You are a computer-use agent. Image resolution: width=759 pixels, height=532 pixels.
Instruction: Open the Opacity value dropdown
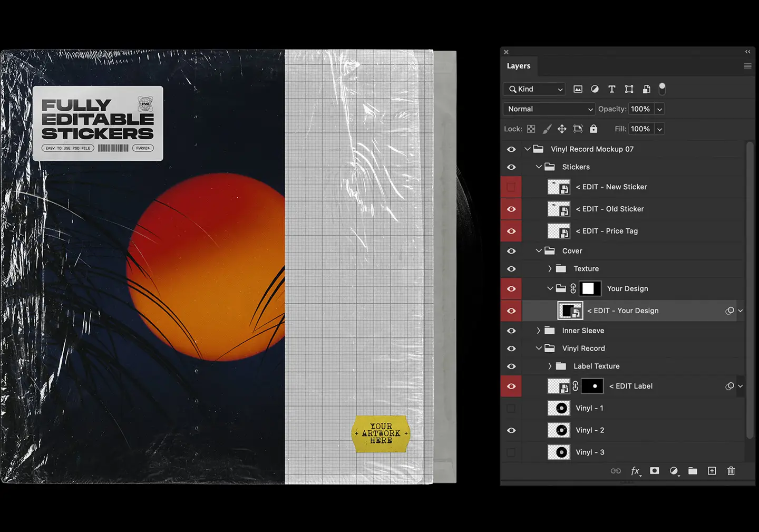[x=659, y=109]
